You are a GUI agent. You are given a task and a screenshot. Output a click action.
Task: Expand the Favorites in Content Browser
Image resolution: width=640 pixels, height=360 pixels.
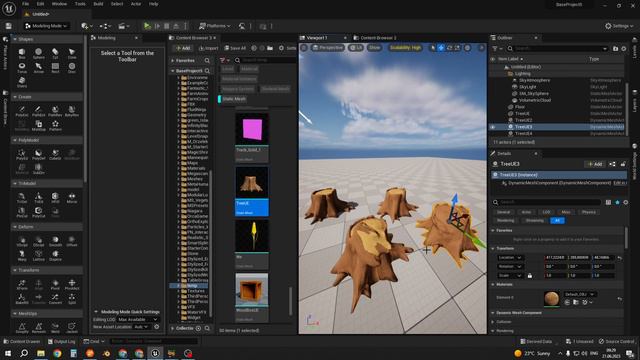173,60
